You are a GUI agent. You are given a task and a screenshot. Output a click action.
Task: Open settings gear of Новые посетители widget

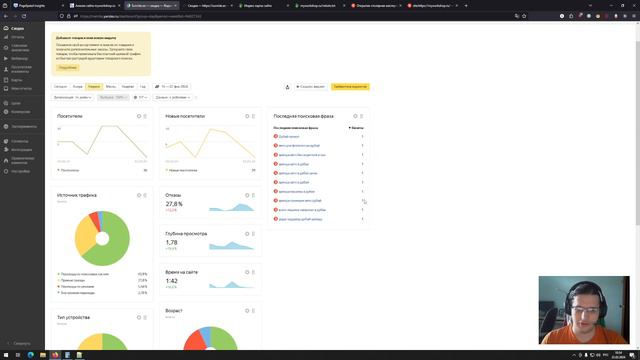click(x=247, y=116)
